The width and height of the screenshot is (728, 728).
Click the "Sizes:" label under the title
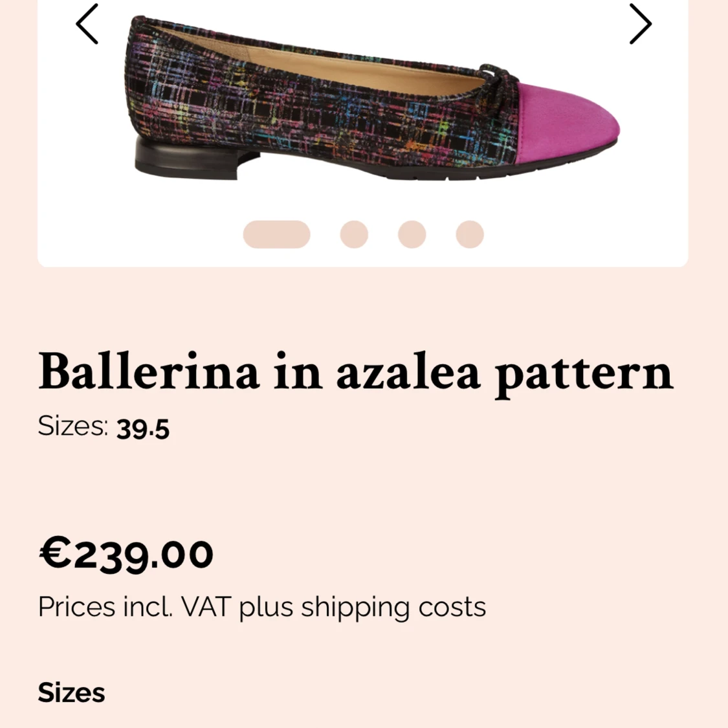(x=73, y=426)
